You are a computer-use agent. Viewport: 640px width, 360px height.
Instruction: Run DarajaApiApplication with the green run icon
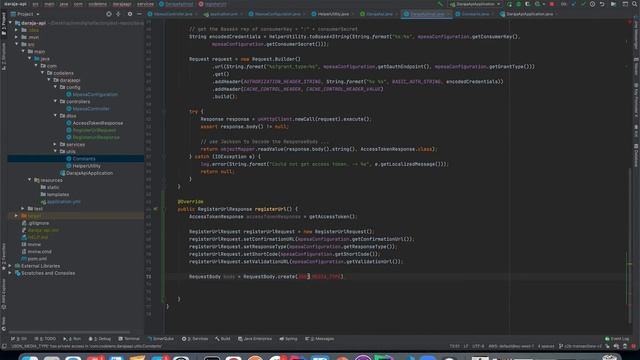[x=509, y=4]
